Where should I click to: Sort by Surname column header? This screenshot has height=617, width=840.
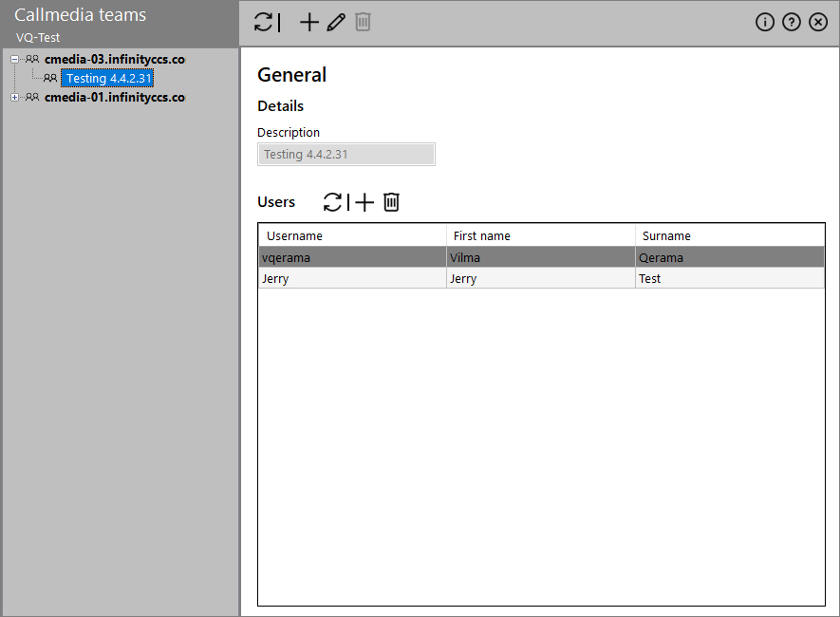tap(730, 235)
